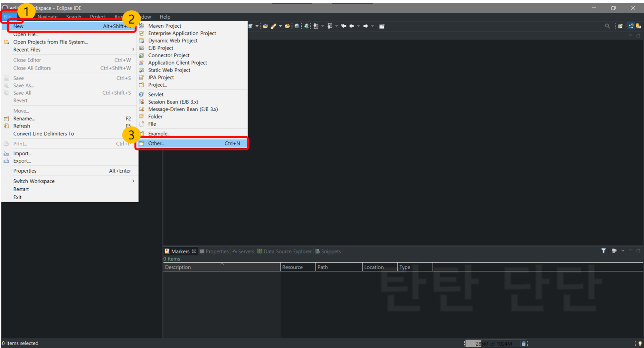Click the heap memory usage bar
The image size is (644, 348).
[x=493, y=344]
